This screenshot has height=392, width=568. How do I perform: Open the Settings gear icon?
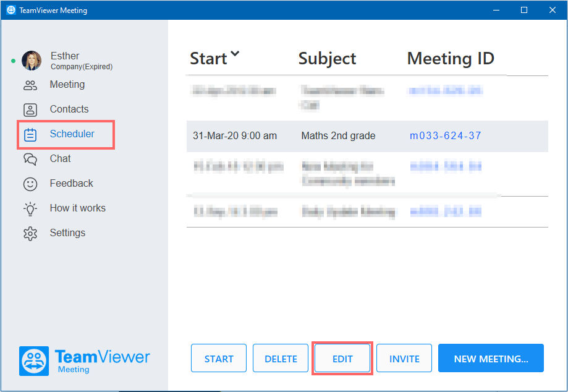30,234
